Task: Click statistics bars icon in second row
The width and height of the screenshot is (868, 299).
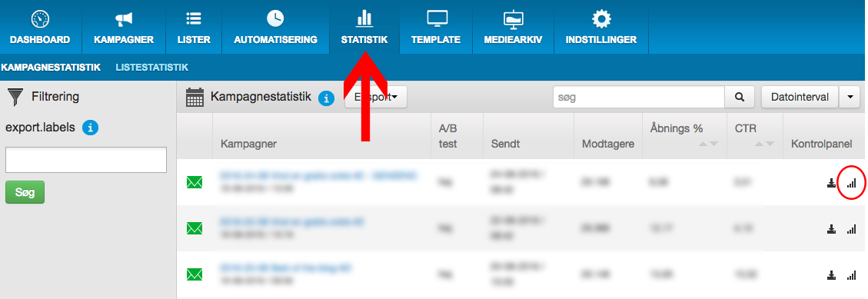Action: pyautogui.click(x=851, y=229)
